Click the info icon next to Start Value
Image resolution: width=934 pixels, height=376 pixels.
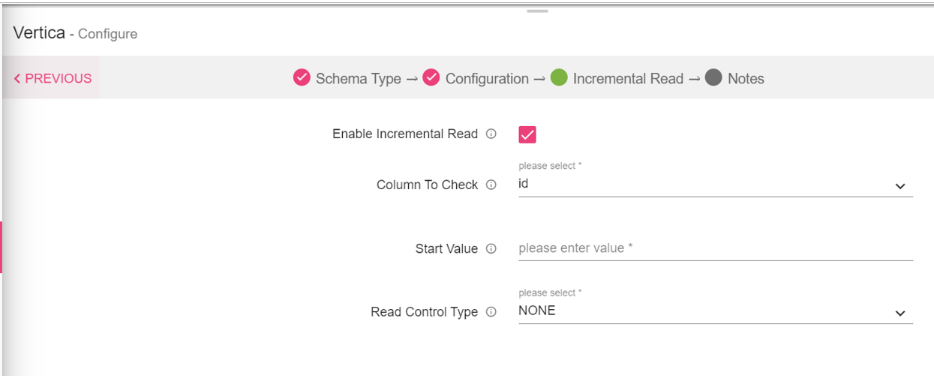(491, 249)
